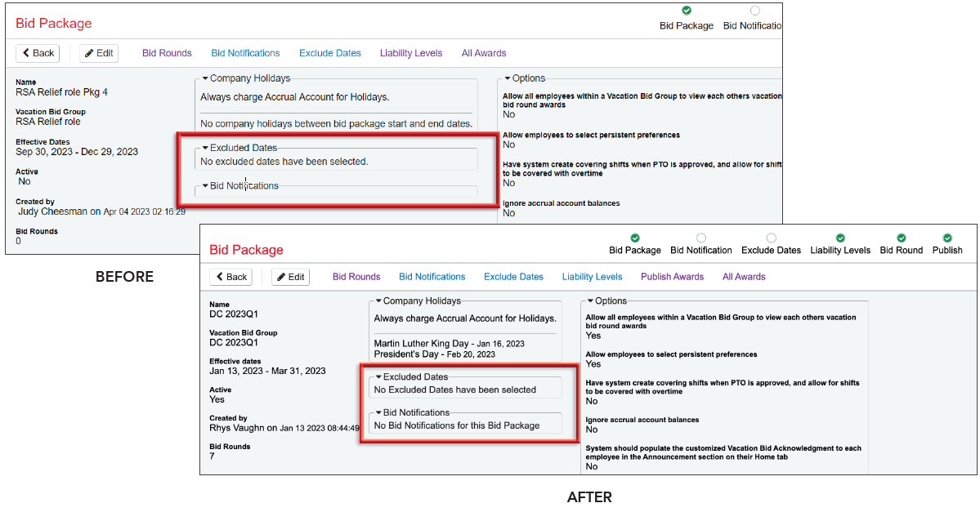
Task: Open Publish Awards link in AFTER window
Action: click(x=672, y=277)
